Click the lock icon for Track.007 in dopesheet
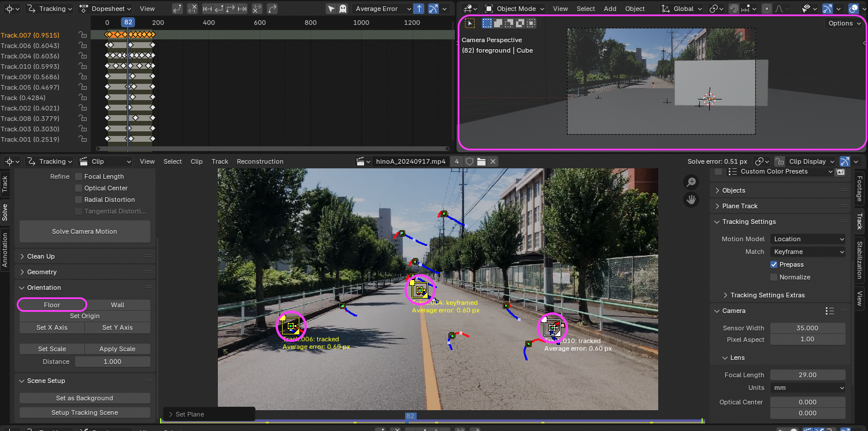868x431 pixels. pos(83,35)
